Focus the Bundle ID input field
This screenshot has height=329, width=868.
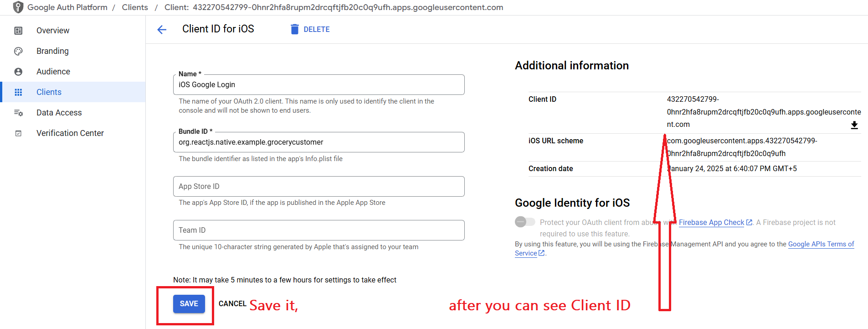(319, 142)
